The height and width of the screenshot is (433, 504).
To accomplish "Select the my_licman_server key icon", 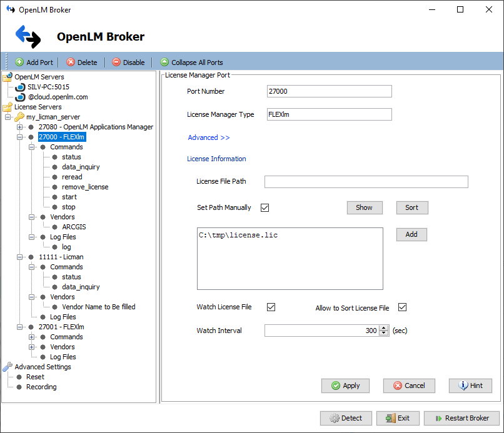I will (x=19, y=117).
